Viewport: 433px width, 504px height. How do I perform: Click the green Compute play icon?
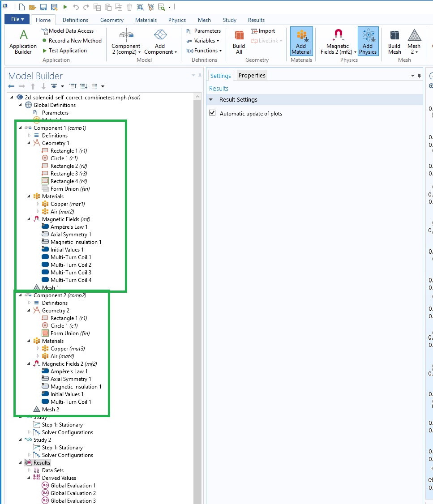(x=65, y=7)
